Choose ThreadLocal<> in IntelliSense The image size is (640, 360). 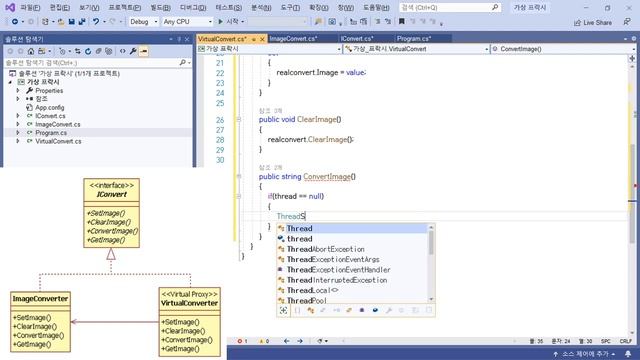click(352, 290)
